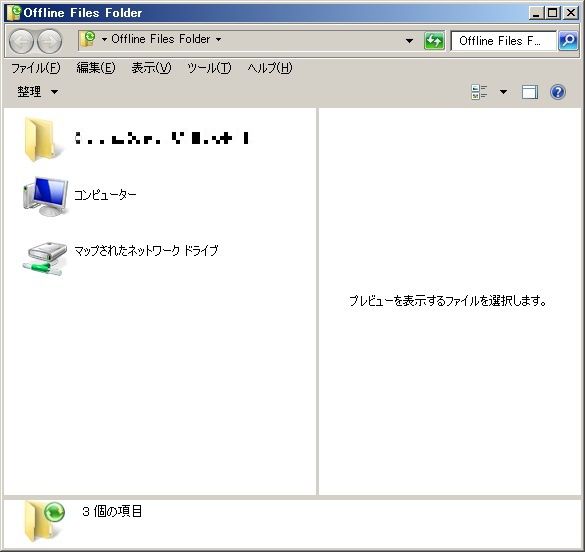Open the 整理 organize dropdown
The height and width of the screenshot is (552, 585).
pos(37,91)
